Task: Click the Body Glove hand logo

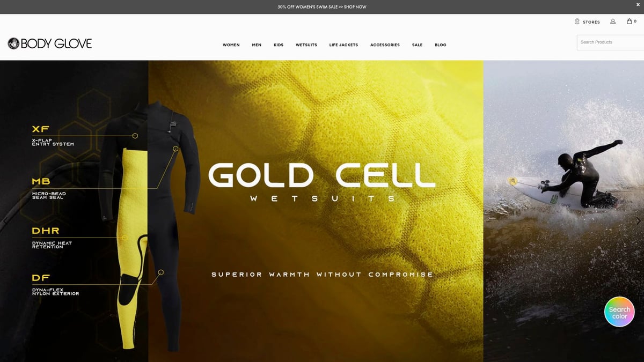Action: 13,43
